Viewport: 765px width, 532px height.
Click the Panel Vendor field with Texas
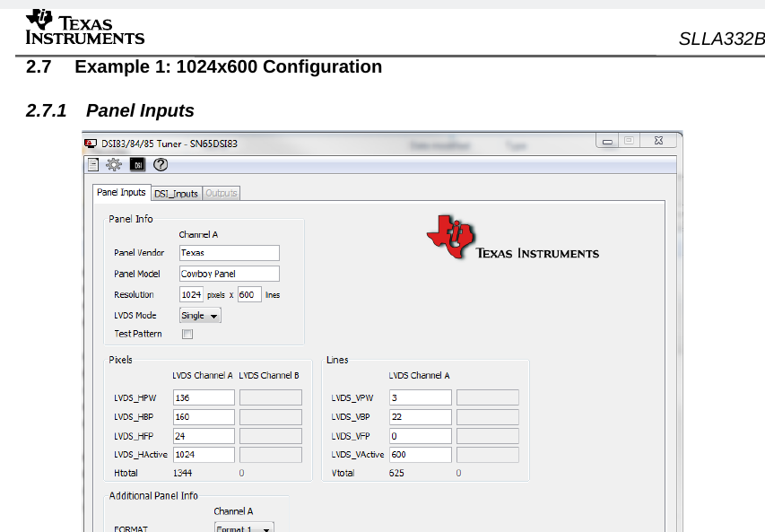pyautogui.click(x=230, y=253)
